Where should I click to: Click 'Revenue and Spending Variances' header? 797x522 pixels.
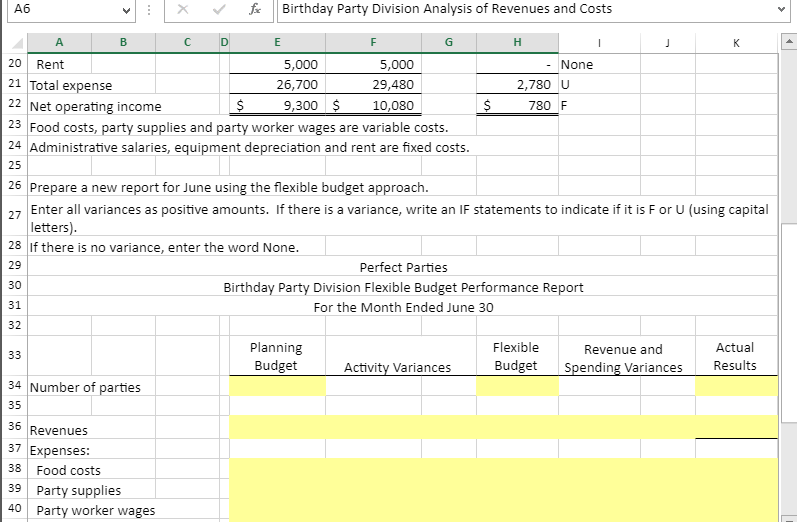pyautogui.click(x=623, y=358)
